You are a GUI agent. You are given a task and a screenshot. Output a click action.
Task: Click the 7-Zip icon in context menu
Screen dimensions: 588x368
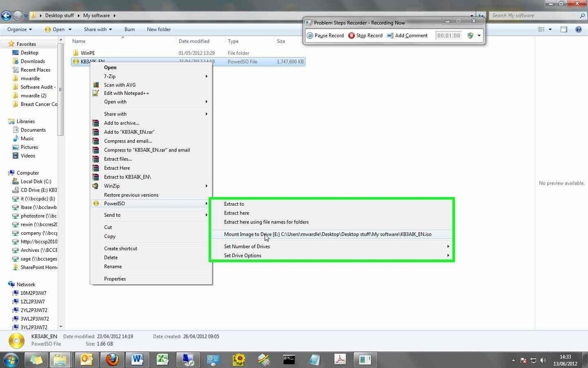point(96,76)
